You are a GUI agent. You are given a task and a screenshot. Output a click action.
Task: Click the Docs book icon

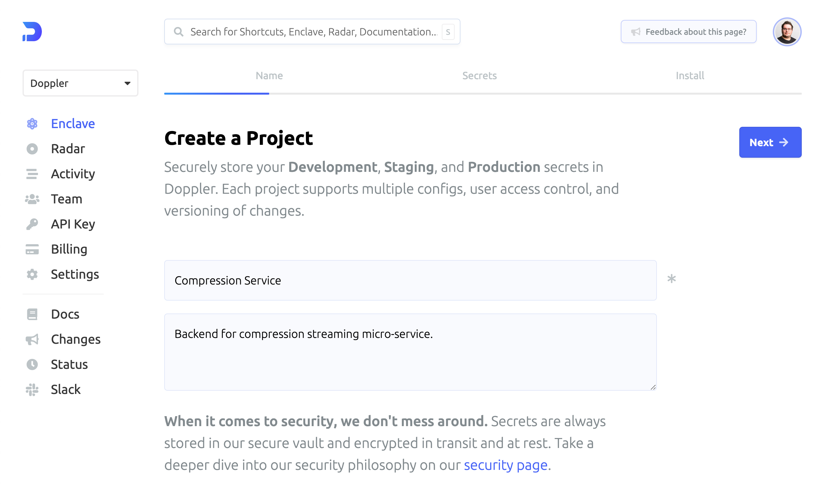point(32,314)
